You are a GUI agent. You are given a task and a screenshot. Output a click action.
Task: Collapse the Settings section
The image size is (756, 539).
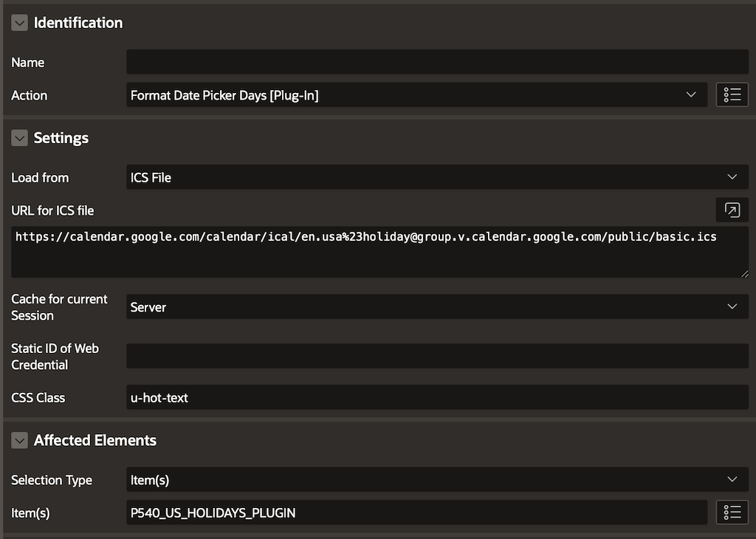point(19,138)
